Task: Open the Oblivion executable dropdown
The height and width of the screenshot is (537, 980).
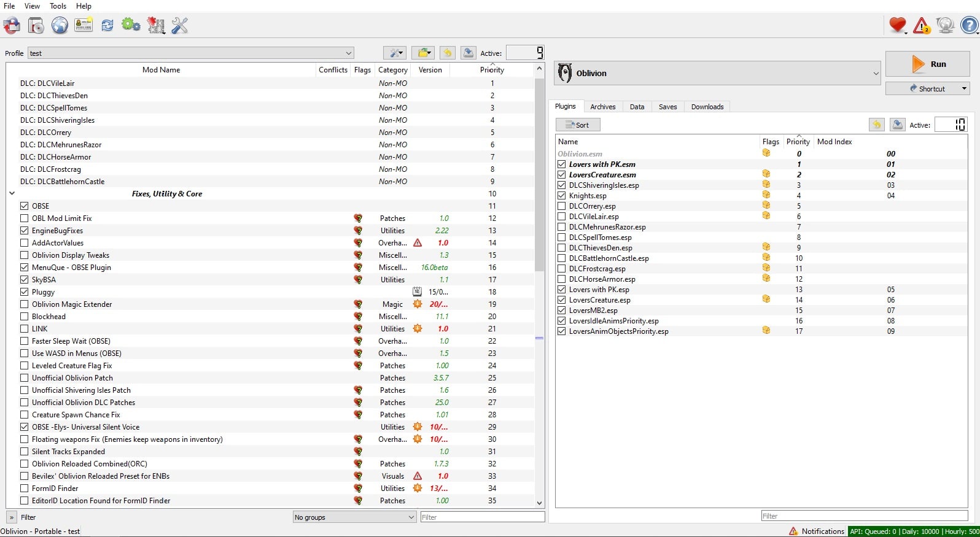Action: pos(717,73)
